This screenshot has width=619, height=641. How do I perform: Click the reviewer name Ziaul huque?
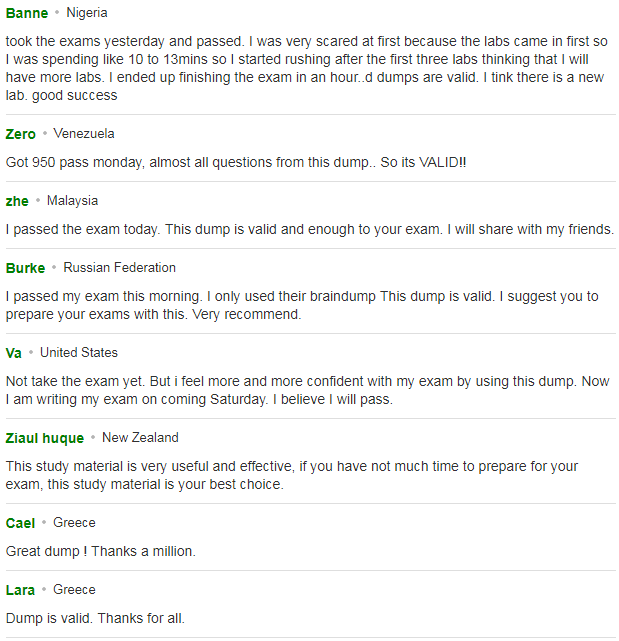pos(45,438)
